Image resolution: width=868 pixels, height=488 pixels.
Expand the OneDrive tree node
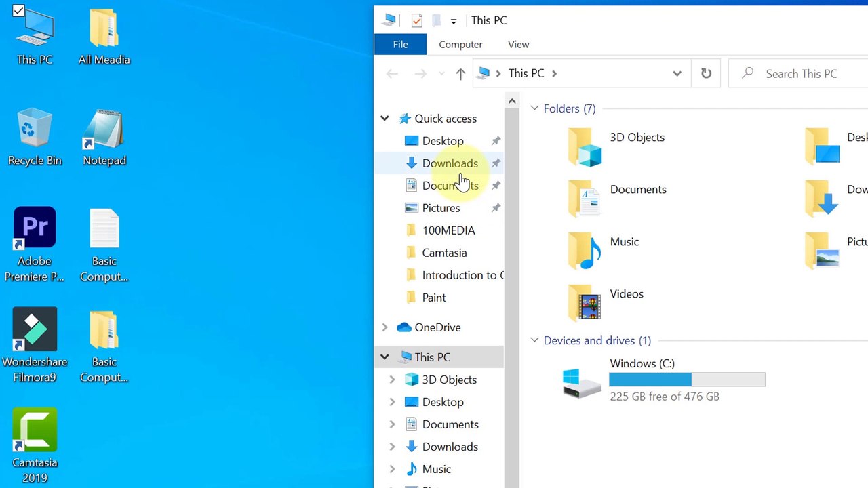384,327
